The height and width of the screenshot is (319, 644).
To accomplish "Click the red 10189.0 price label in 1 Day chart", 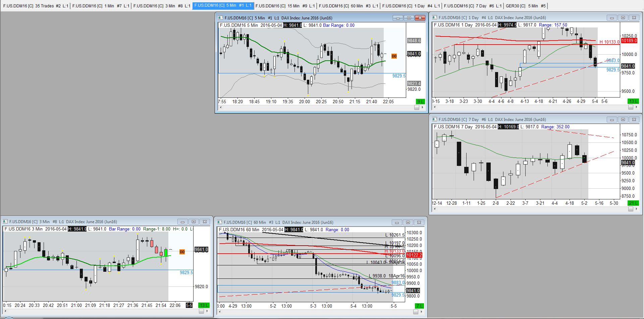I will (x=629, y=41).
